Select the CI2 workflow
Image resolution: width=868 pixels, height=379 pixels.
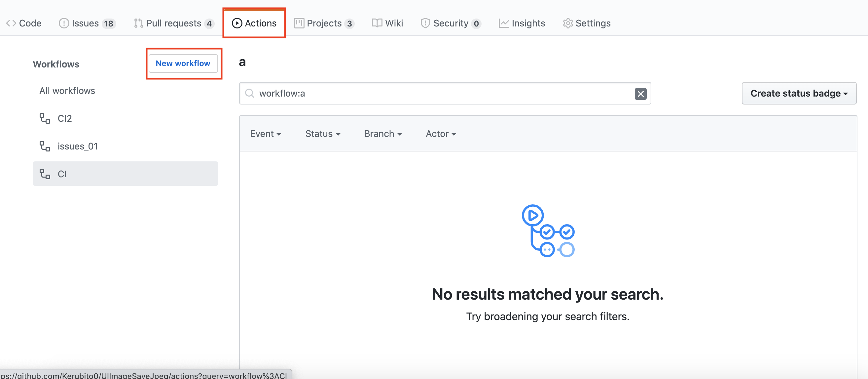[126, 118]
